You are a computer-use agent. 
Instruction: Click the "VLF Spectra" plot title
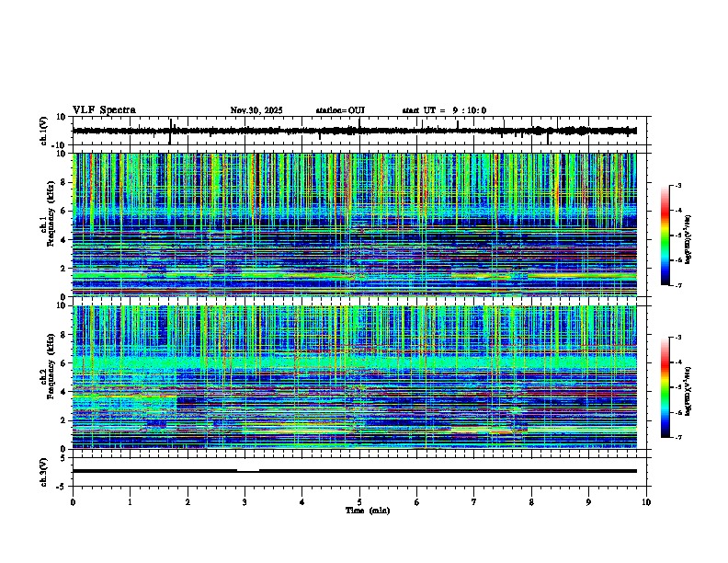[104, 110]
